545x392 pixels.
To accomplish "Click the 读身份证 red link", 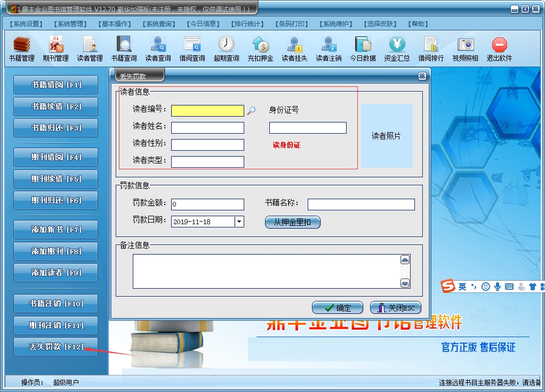I will [286, 145].
